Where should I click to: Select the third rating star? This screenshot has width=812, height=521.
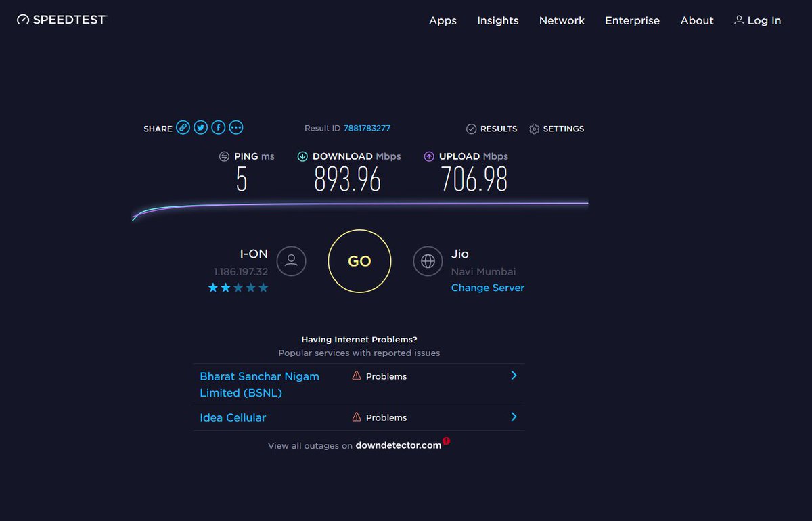pyautogui.click(x=238, y=287)
